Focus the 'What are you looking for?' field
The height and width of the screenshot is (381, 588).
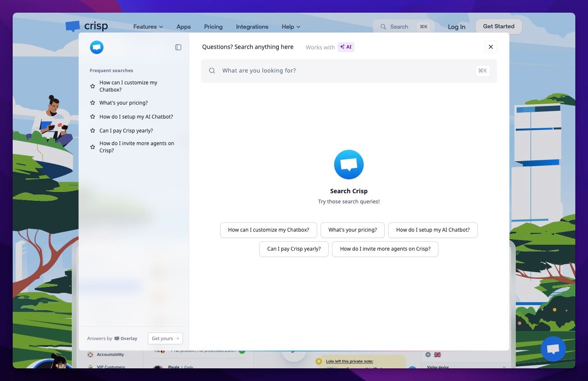point(349,70)
